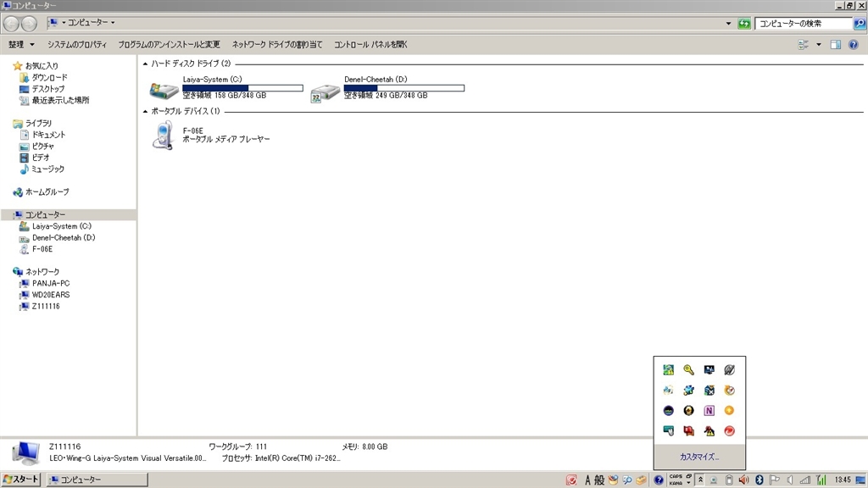The image size is (868, 488).
Task: Click the touch-hand screen tray icon
Action: click(x=668, y=431)
